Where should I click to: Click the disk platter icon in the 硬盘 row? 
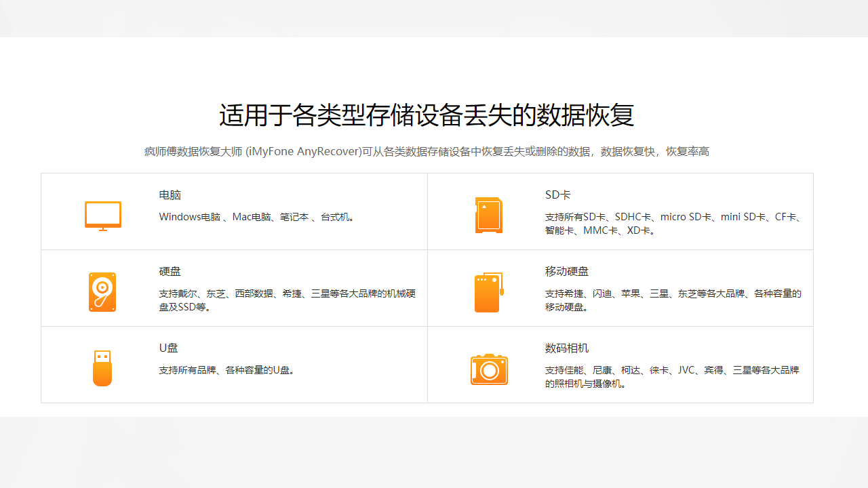coord(102,291)
